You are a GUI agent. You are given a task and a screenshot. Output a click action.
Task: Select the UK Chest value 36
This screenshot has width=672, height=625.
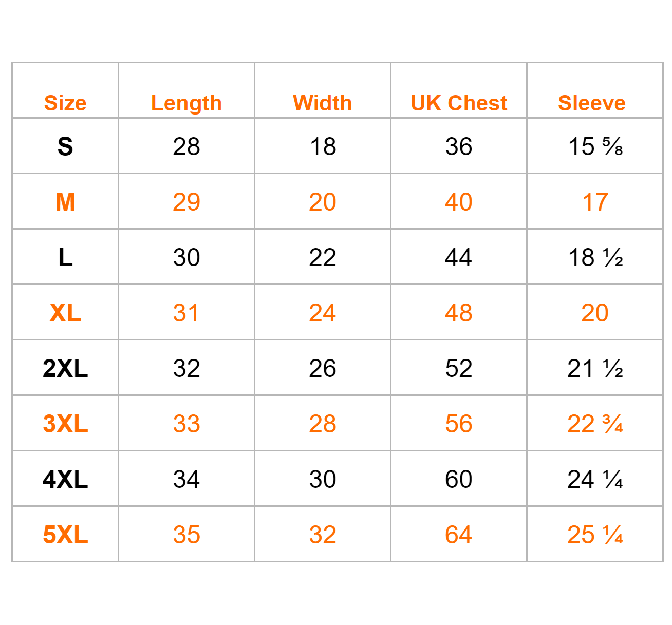click(x=459, y=146)
